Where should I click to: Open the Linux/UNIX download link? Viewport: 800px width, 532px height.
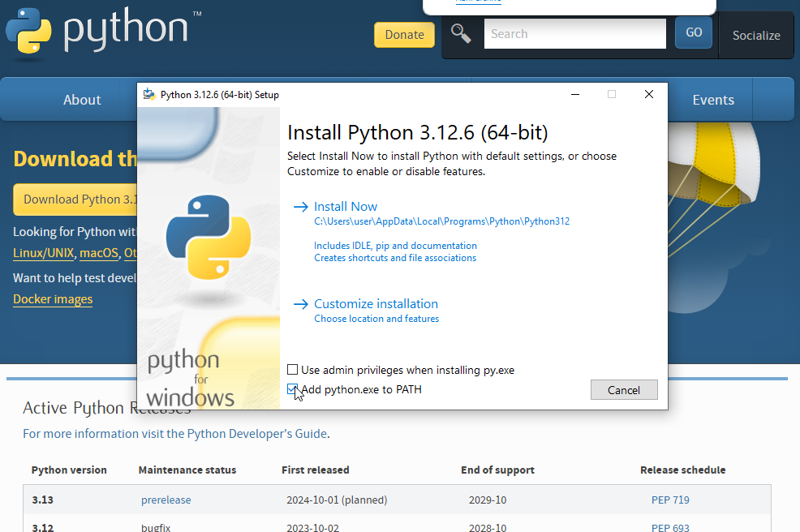click(43, 253)
